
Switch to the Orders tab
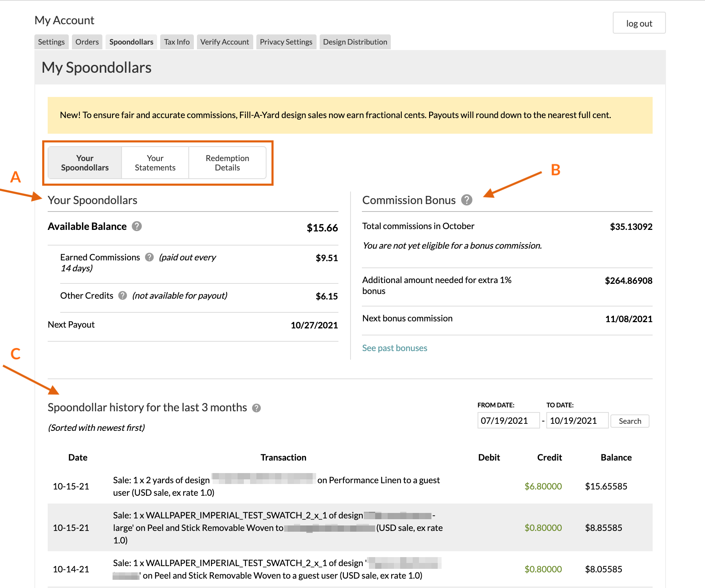(x=87, y=42)
